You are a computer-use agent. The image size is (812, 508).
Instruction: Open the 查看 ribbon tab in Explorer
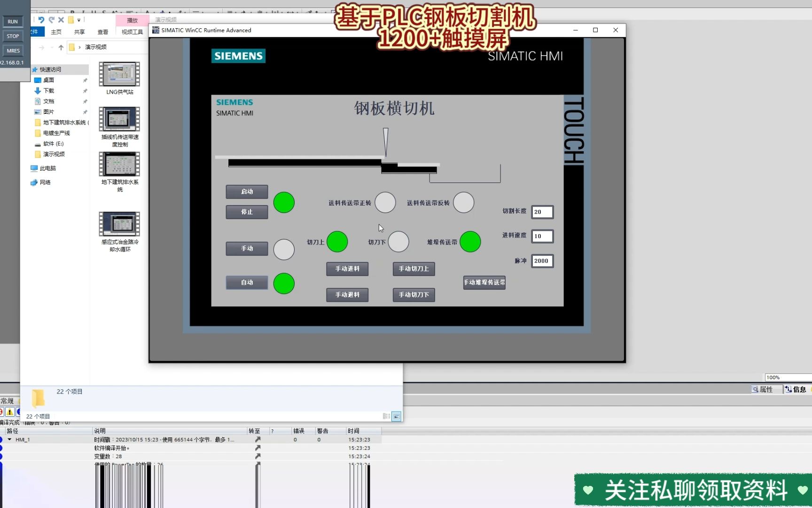click(103, 32)
